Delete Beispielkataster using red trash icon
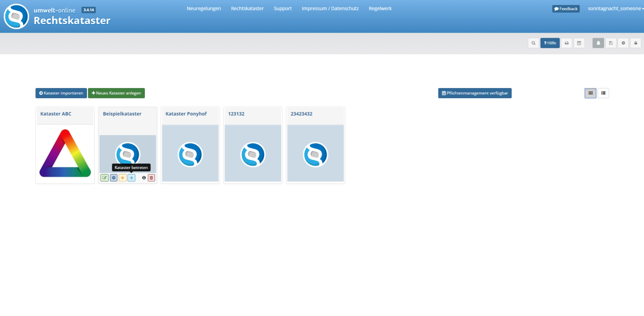Viewport: 644px width, 316px height. click(151, 178)
